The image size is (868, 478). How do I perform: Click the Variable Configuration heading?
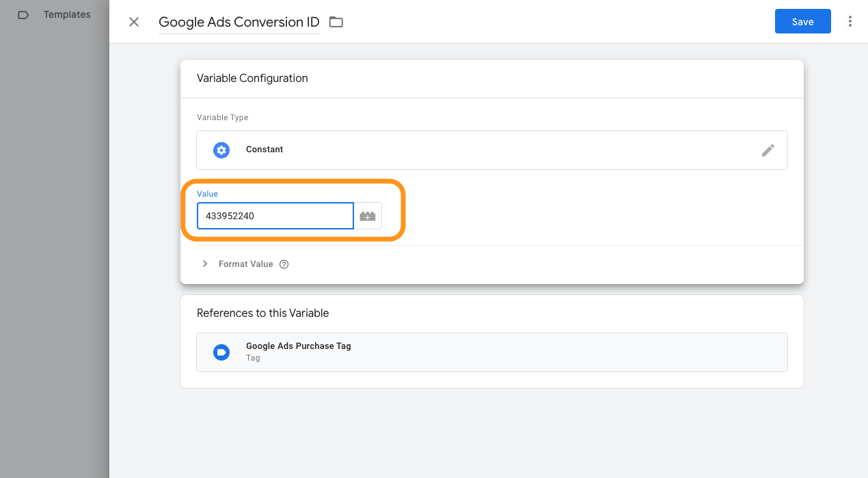252,79
